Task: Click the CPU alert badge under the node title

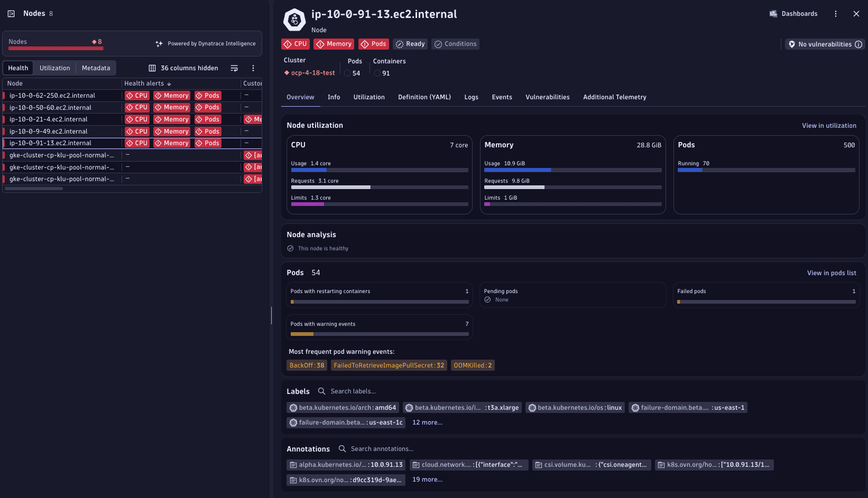Action: point(295,44)
